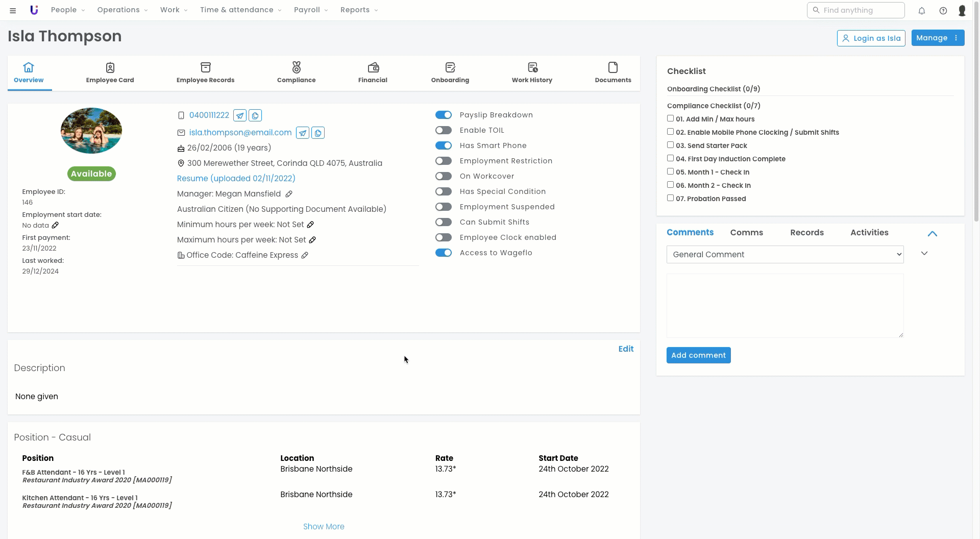Edit the Office Code with pencil icon
980x539 pixels.
click(305, 255)
